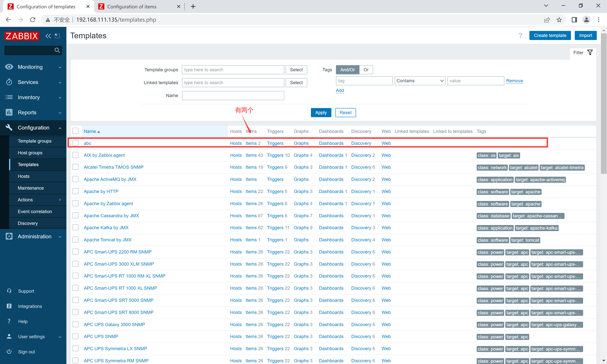Sort templates by Name column header

pos(92,131)
